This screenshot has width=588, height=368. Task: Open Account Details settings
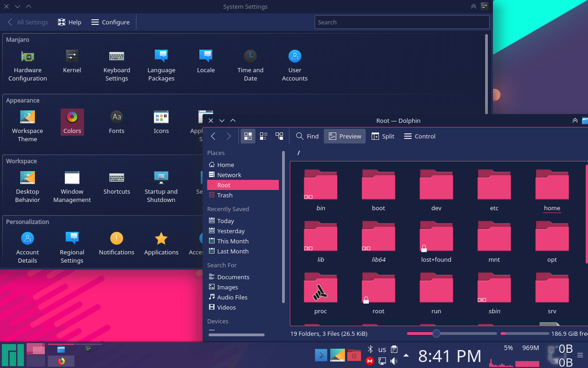pos(28,248)
